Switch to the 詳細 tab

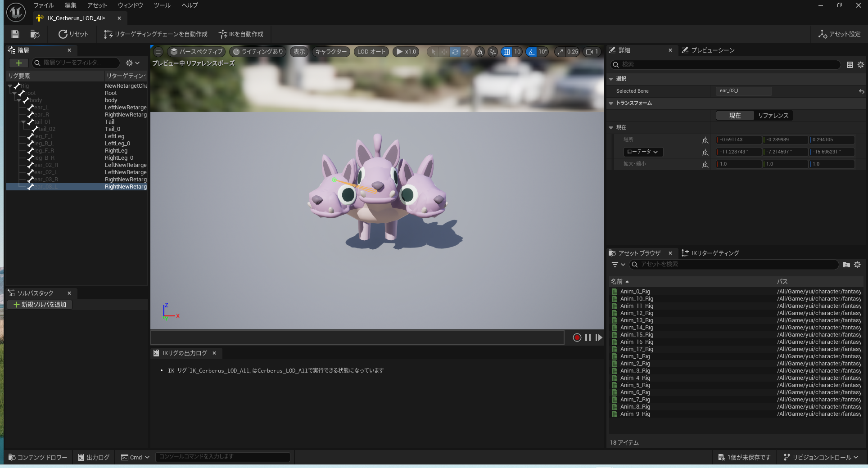coord(624,50)
